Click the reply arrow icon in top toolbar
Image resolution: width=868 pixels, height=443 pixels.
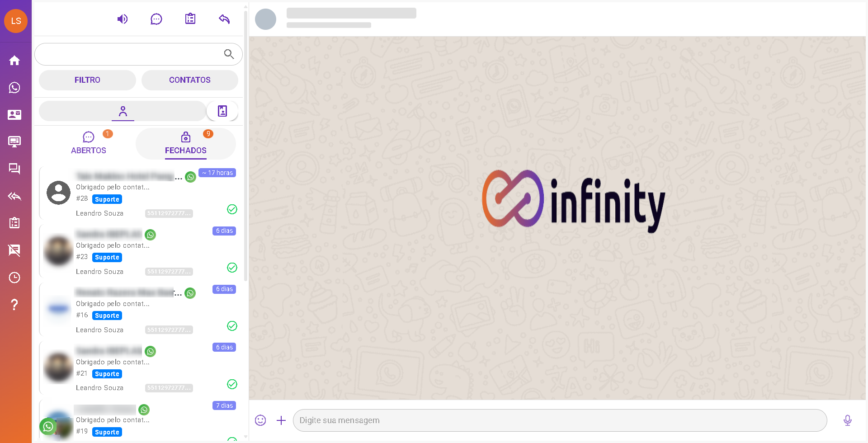pos(224,19)
